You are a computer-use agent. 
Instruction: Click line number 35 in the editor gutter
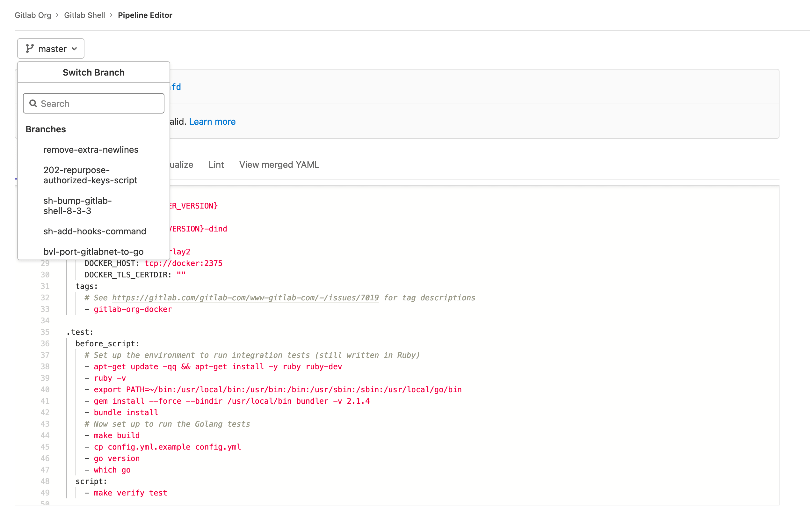(x=45, y=332)
